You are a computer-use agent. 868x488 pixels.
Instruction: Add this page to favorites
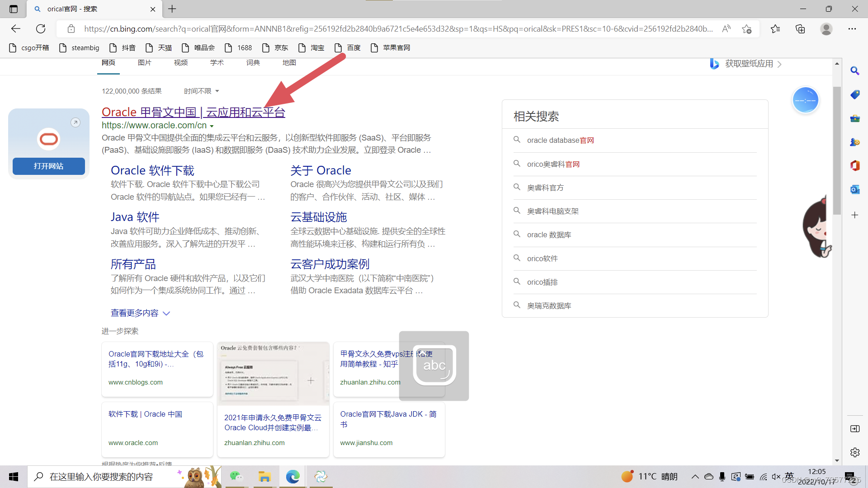[x=746, y=29]
